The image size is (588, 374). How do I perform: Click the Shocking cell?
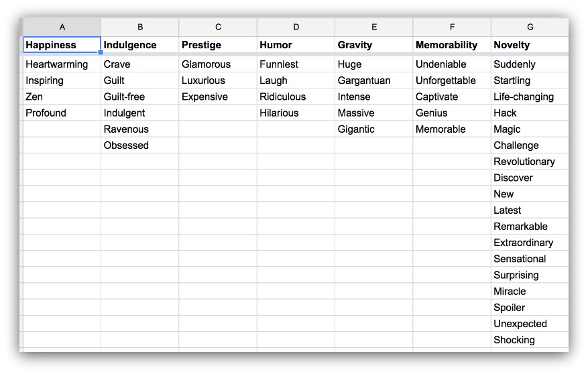pyautogui.click(x=530, y=340)
